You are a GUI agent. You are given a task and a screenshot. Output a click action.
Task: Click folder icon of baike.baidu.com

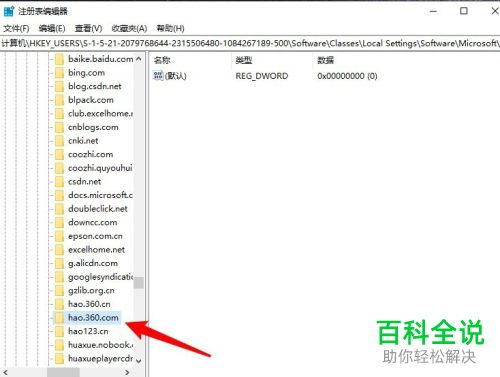(x=59, y=59)
